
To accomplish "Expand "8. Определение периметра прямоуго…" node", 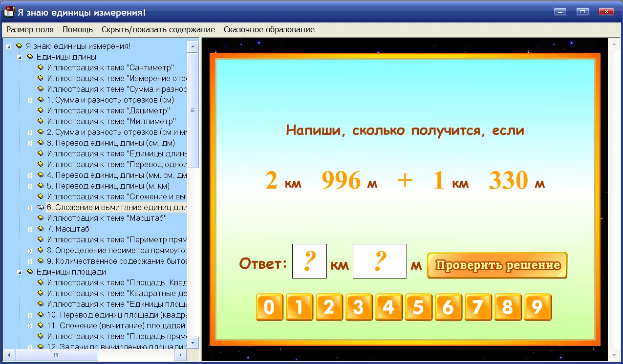I will (x=30, y=251).
